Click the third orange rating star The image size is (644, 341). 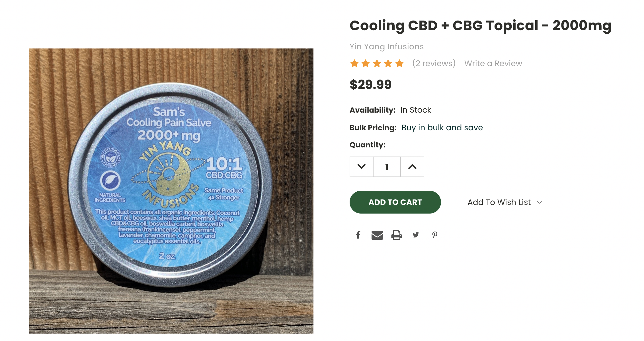(x=377, y=63)
